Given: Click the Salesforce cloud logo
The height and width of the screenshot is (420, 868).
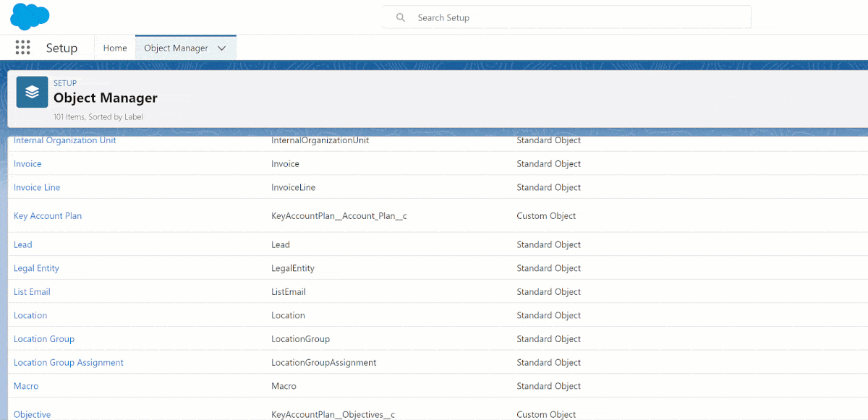Looking at the screenshot, I should 30,16.
